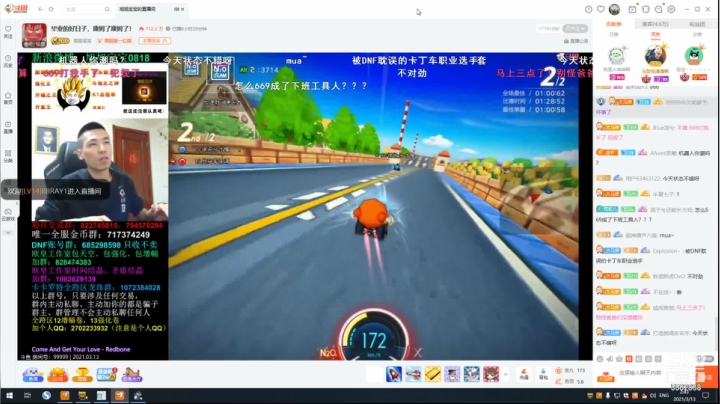Click the speaker icon in chat toolbar

click(x=610, y=359)
